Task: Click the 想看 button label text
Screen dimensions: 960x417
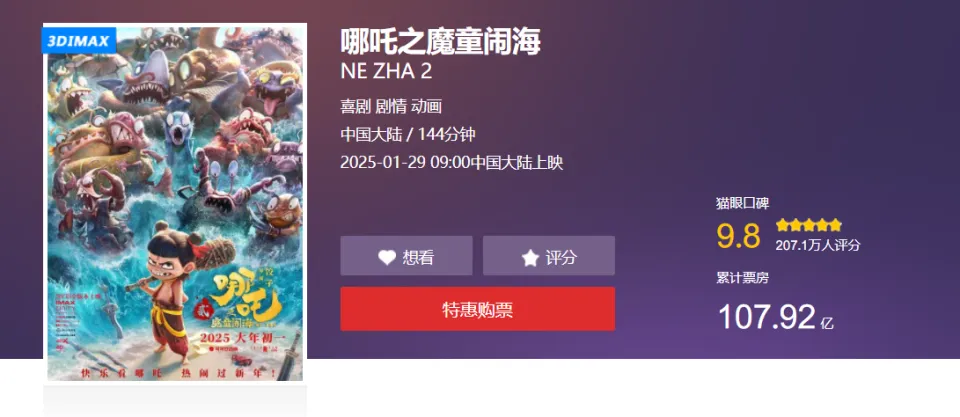Action: point(418,258)
